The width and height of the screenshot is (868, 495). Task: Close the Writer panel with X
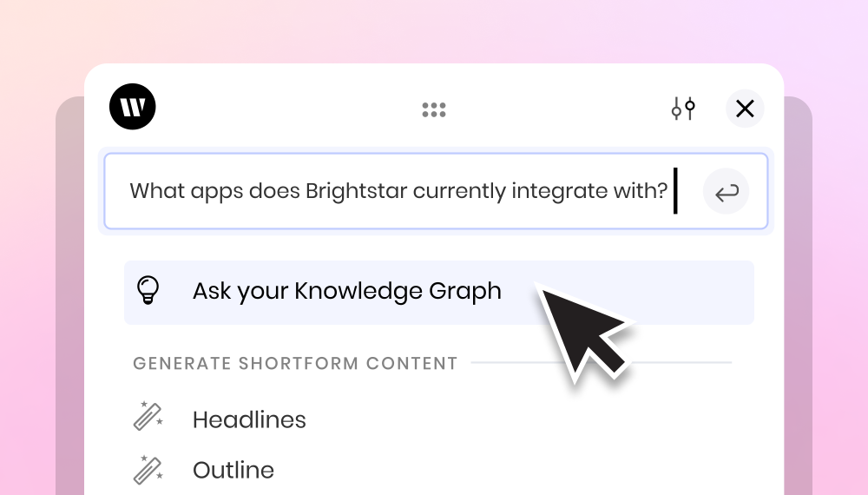click(x=745, y=109)
